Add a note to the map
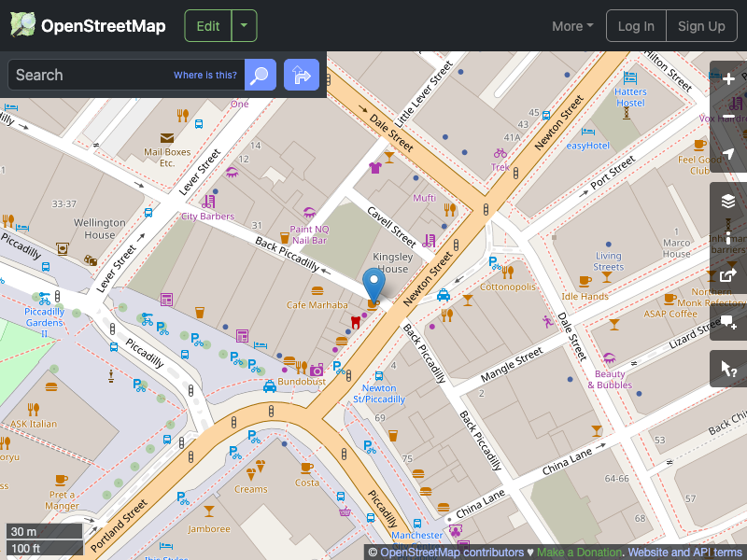 point(728,324)
